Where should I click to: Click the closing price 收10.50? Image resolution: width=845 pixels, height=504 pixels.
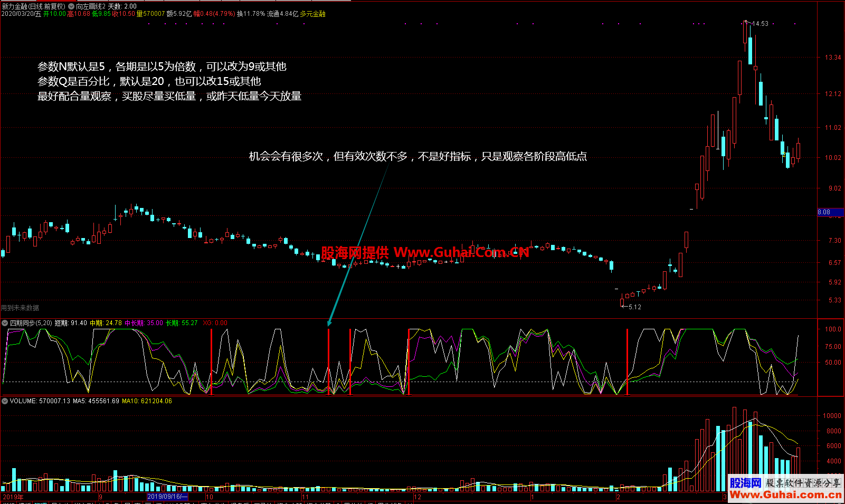click(124, 14)
